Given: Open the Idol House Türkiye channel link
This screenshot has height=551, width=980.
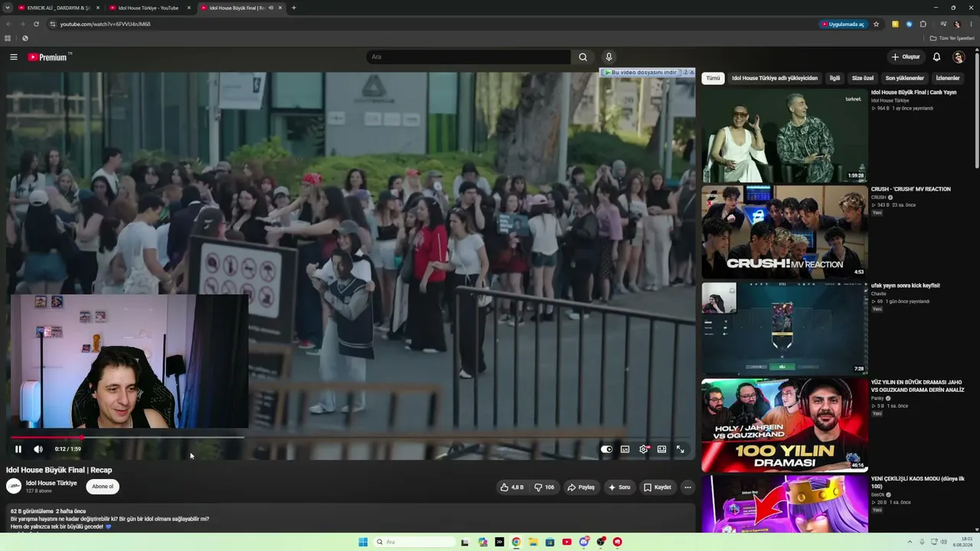Looking at the screenshot, I should click(x=51, y=483).
